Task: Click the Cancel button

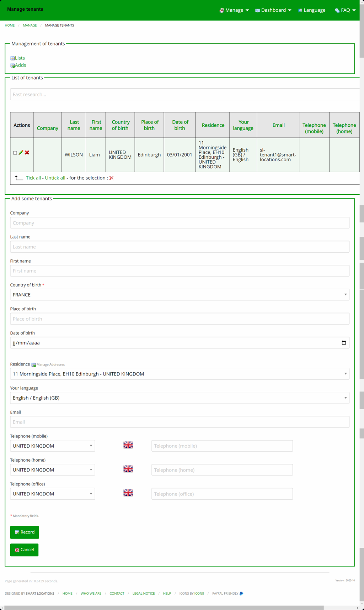Action: click(x=24, y=550)
